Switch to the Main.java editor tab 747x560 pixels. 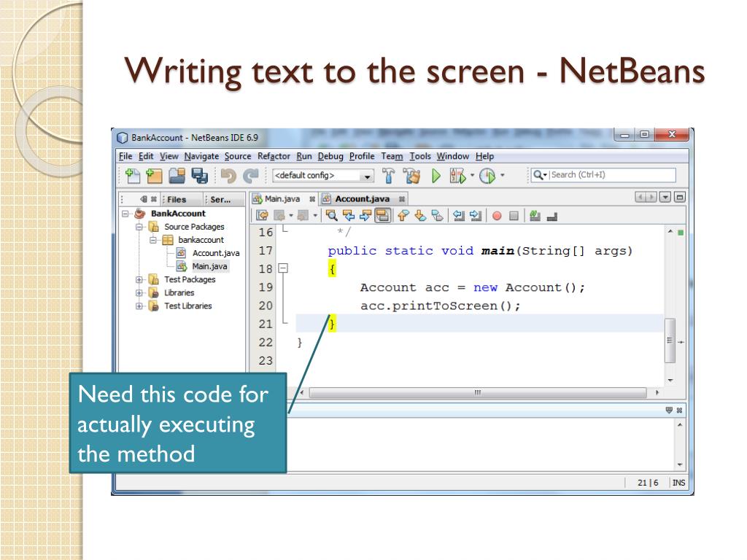pyautogui.click(x=282, y=199)
